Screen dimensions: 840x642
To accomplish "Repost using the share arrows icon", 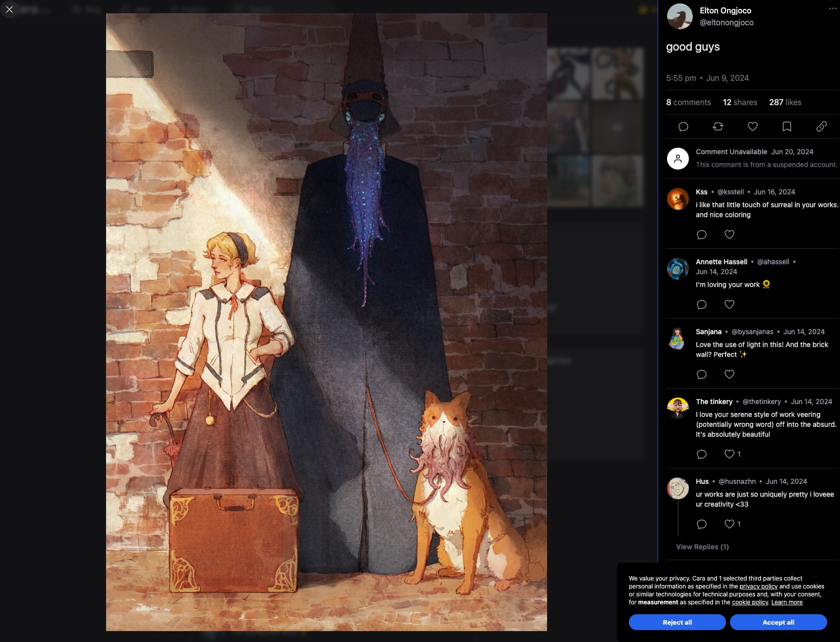I will 718,126.
